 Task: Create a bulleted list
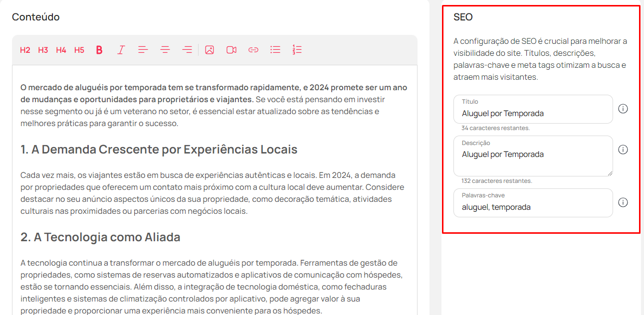(x=275, y=50)
